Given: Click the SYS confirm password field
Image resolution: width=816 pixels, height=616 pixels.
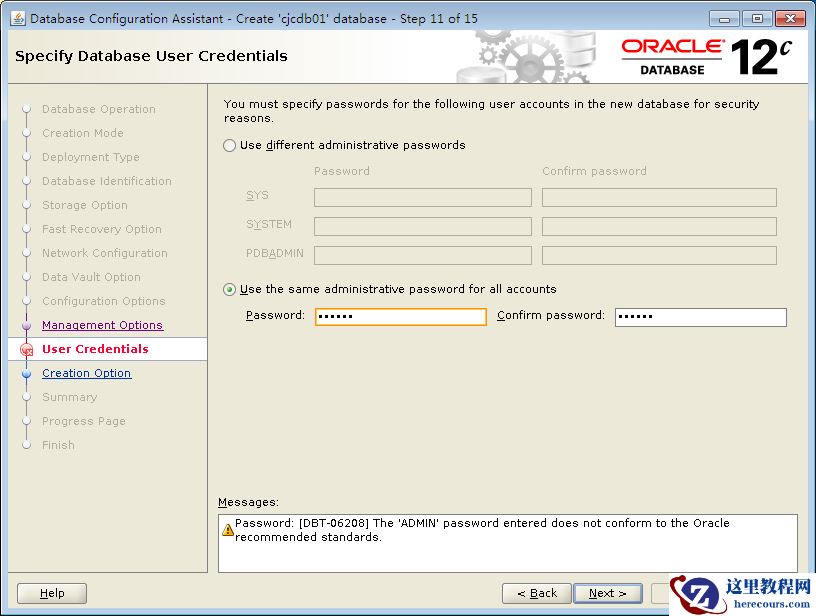Looking at the screenshot, I should pos(659,197).
